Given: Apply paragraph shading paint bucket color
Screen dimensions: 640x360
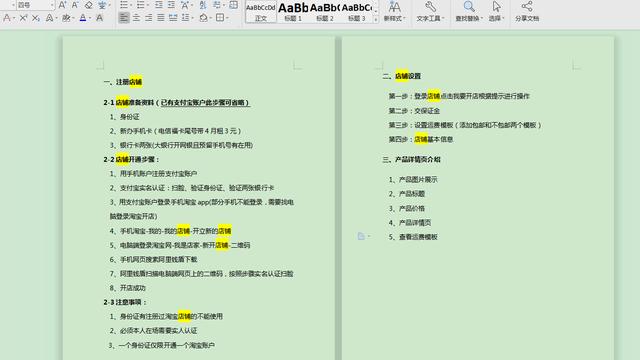Looking at the screenshot, I should [203, 18].
